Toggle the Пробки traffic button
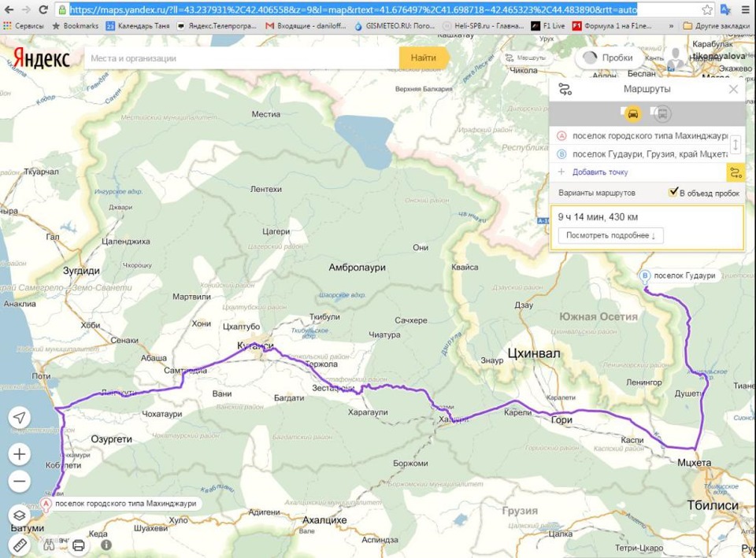 [608, 57]
